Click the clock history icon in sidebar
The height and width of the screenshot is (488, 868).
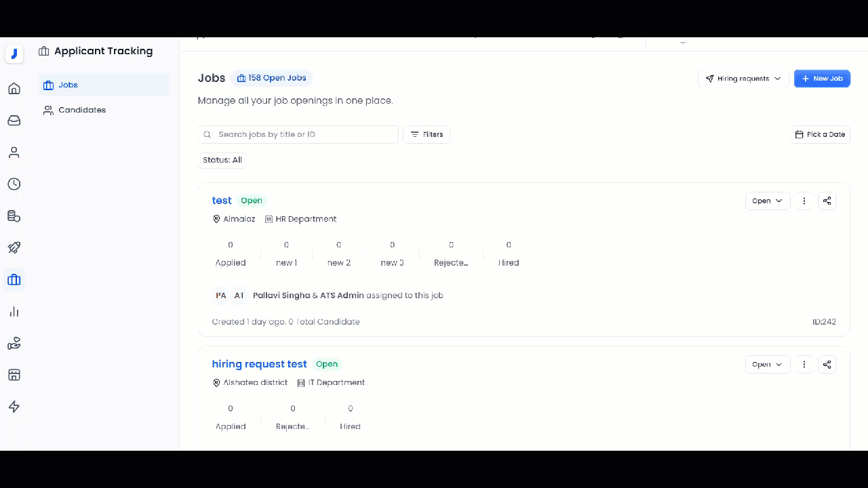(14, 184)
